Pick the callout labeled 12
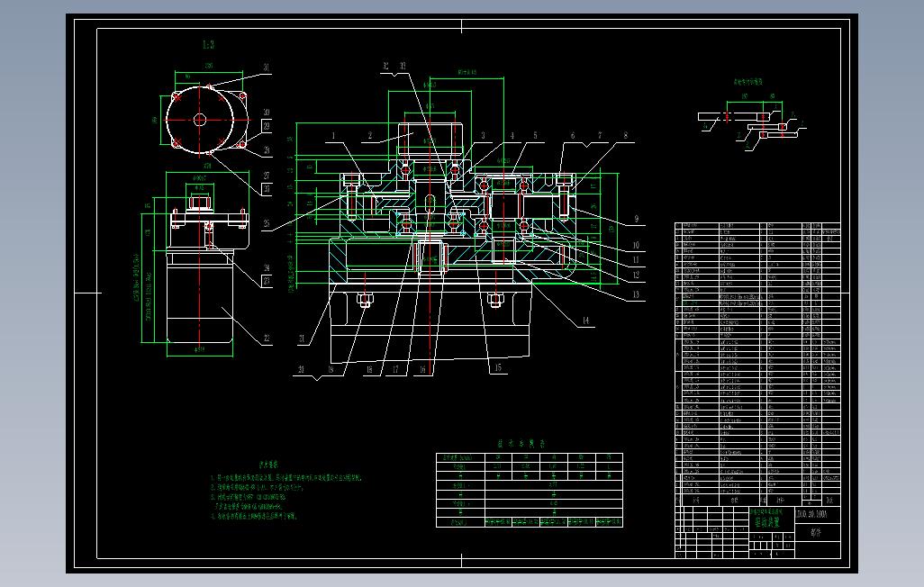This screenshot has width=924, height=587. [637, 275]
